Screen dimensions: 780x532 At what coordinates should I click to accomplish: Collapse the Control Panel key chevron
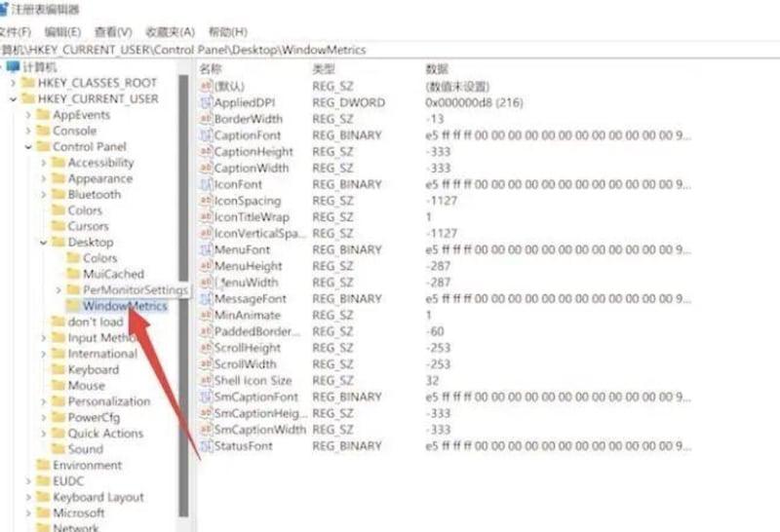click(28, 147)
